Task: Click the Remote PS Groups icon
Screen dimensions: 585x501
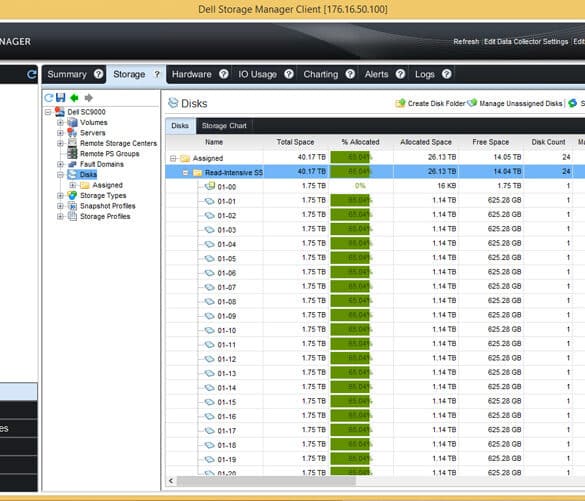Action: [72, 153]
